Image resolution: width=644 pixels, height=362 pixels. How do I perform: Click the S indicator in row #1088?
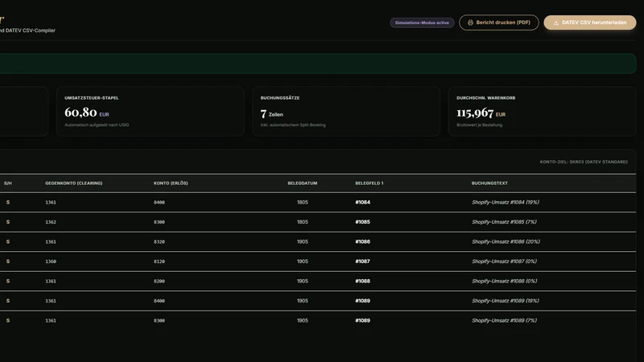pyautogui.click(x=8, y=281)
